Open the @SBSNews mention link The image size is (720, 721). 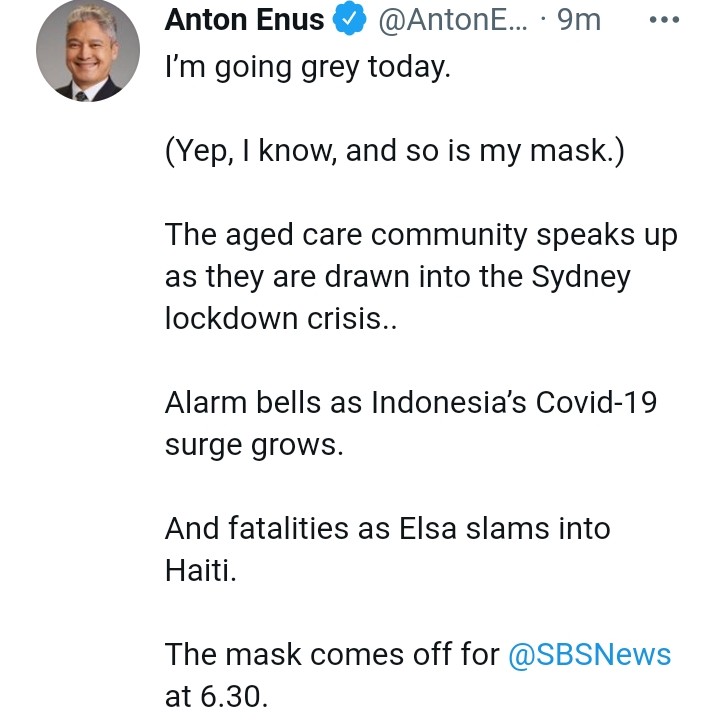[590, 655]
